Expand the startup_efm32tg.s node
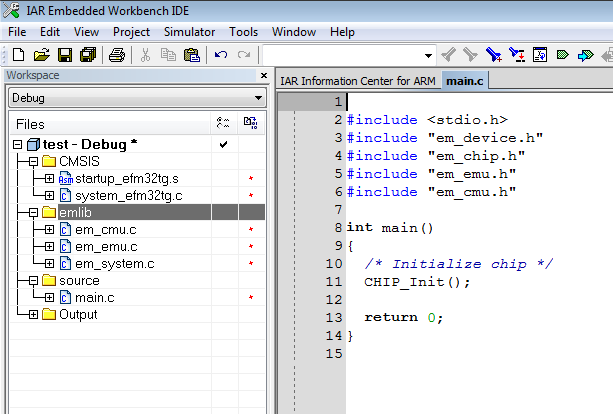613x414 pixels. (x=49, y=179)
